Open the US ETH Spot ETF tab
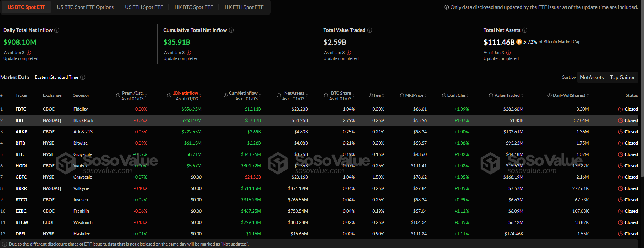The image size is (644, 248). click(144, 7)
